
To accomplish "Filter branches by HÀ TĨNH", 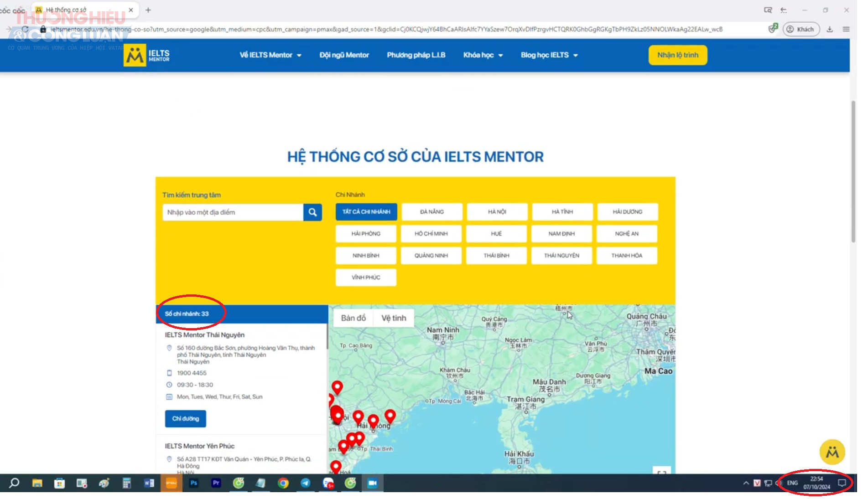I will tap(562, 212).
